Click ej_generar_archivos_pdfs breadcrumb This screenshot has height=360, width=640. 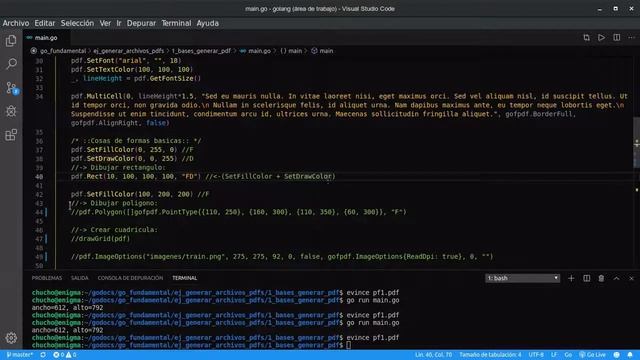[x=129, y=51]
